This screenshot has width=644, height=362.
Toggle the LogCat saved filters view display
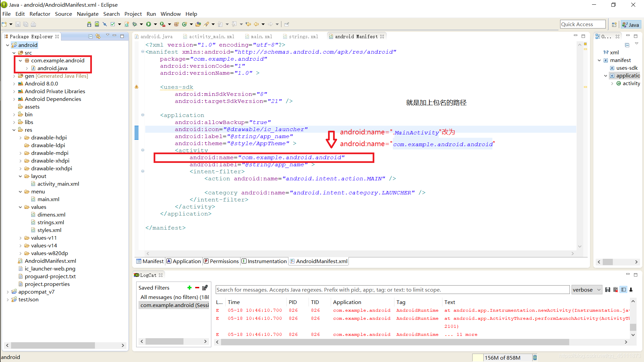[623, 290]
